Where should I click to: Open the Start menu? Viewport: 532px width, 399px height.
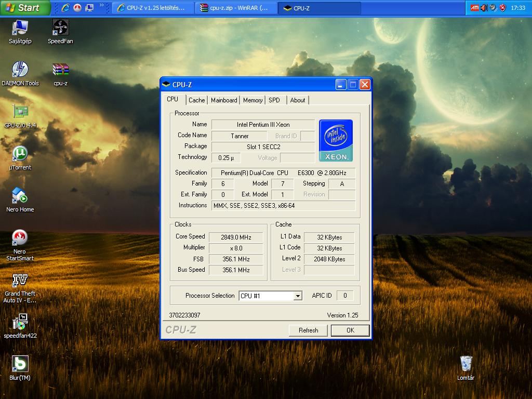pyautogui.click(x=25, y=8)
